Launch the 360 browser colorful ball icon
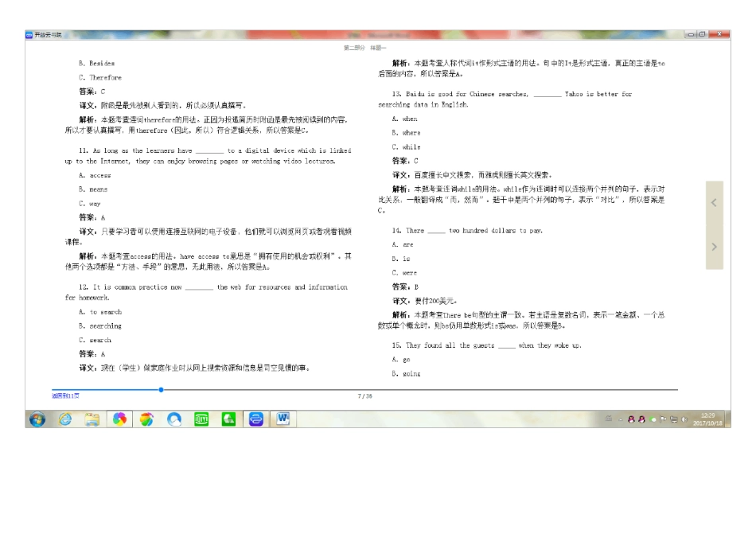 (x=146, y=419)
